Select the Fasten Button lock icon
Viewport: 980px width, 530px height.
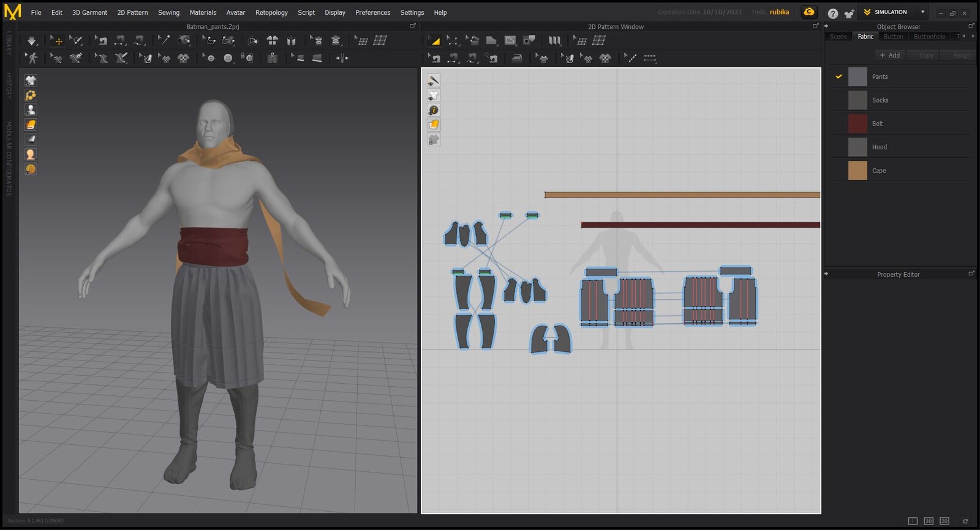247,58
